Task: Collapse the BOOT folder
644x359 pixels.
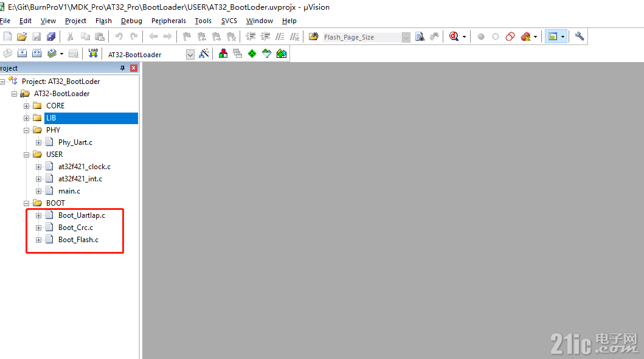Action: pyautogui.click(x=26, y=203)
